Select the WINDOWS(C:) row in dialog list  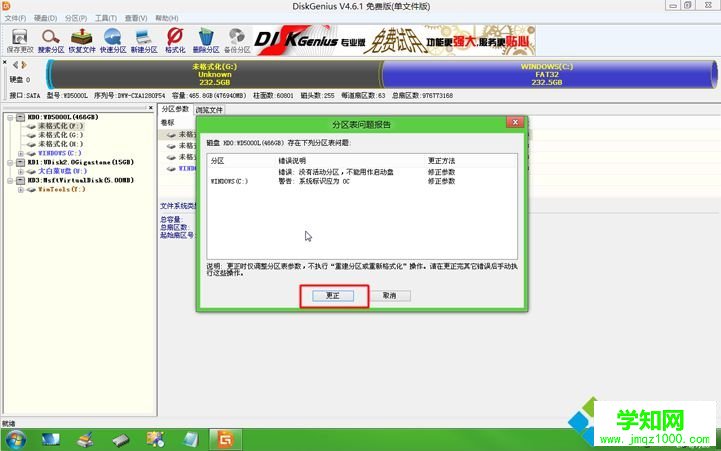tap(362, 181)
